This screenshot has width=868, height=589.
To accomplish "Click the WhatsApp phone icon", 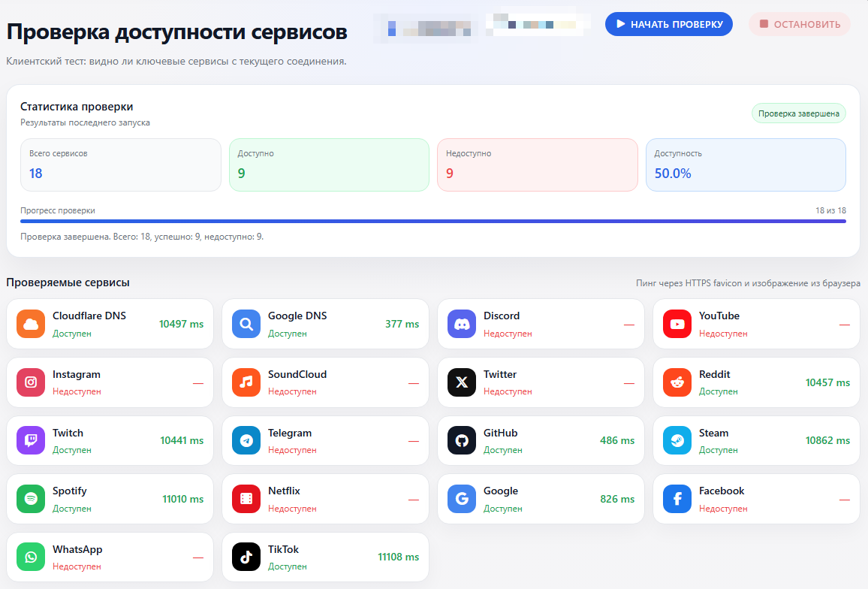I will click(31, 557).
